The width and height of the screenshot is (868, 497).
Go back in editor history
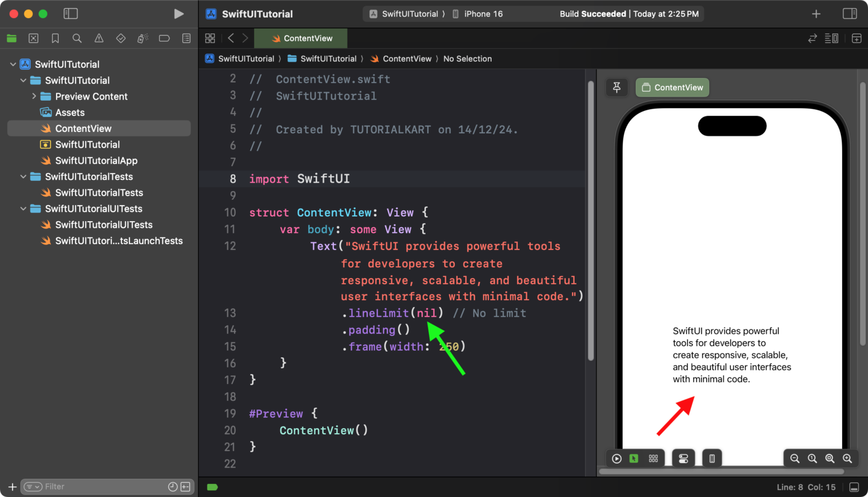click(x=231, y=38)
